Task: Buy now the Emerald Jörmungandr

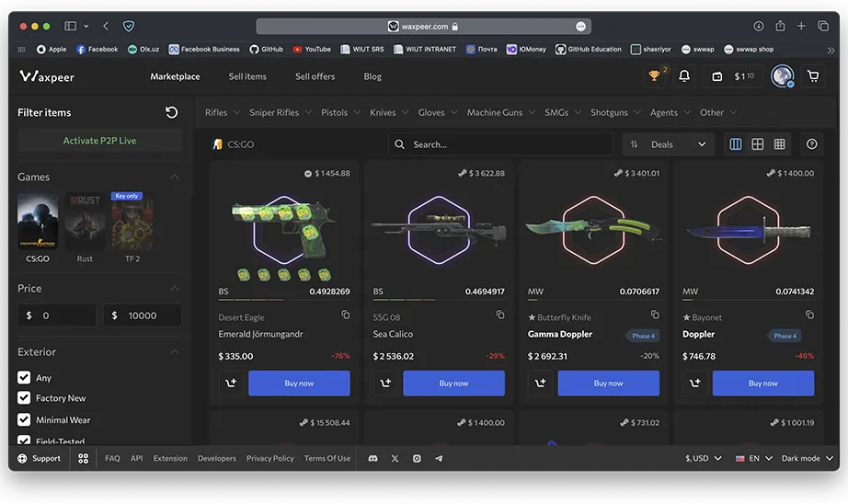Action: [x=299, y=383]
